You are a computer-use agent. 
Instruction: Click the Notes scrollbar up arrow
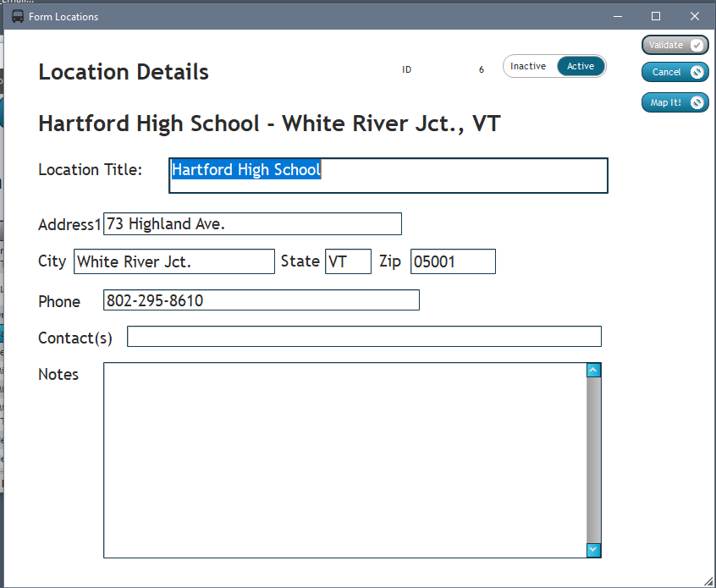click(x=593, y=370)
